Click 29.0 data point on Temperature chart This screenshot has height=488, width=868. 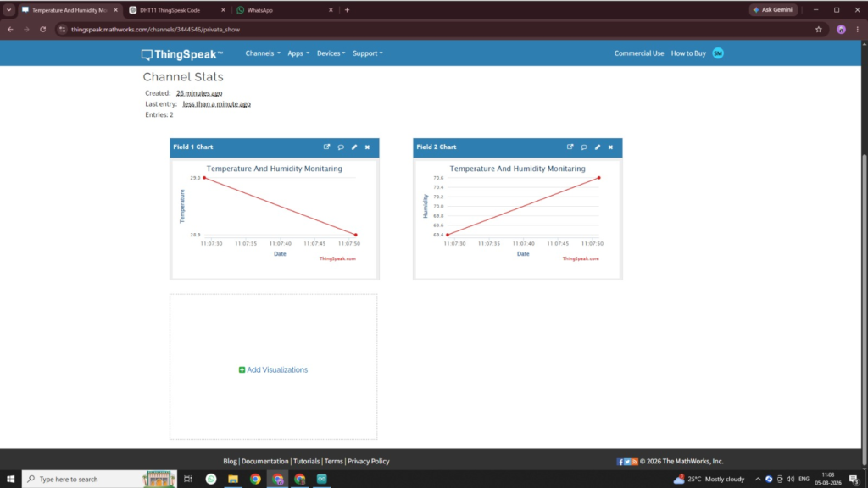click(204, 178)
